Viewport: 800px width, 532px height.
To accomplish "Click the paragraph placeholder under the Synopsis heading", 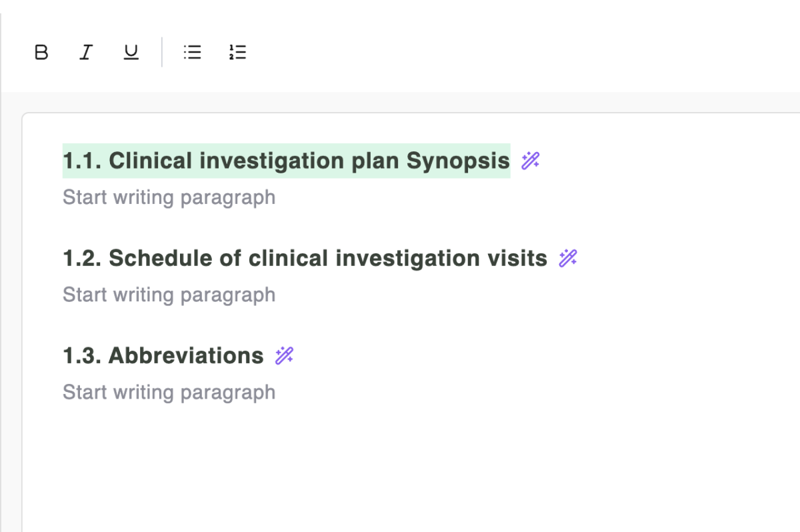I will click(x=169, y=197).
